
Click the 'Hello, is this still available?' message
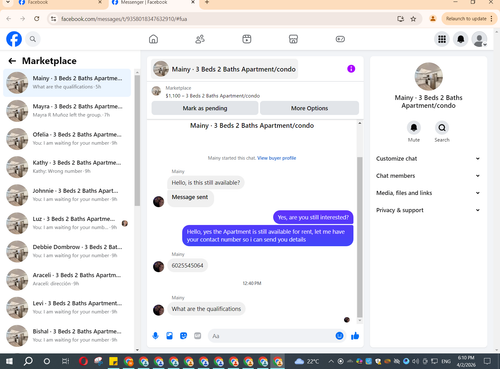pyautogui.click(x=206, y=183)
